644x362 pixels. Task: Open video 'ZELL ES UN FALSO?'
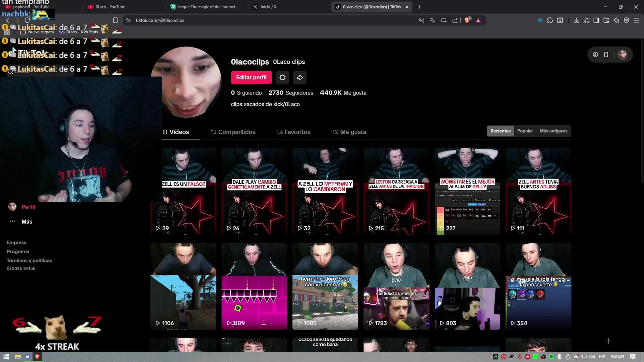pos(183,191)
